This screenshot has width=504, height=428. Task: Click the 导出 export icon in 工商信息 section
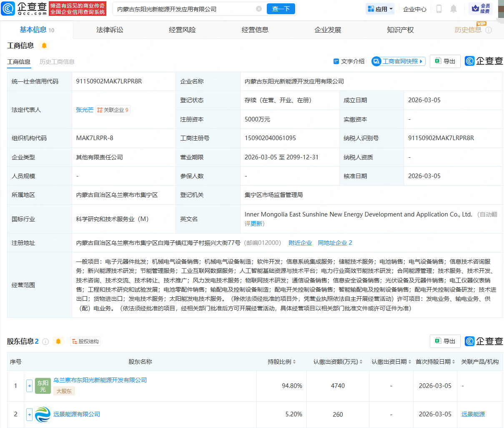coord(444,61)
